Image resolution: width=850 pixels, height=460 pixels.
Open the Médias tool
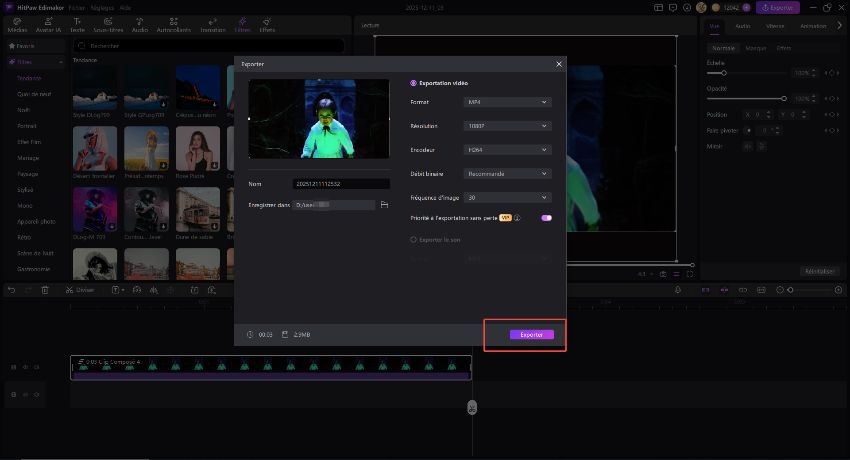tap(17, 25)
